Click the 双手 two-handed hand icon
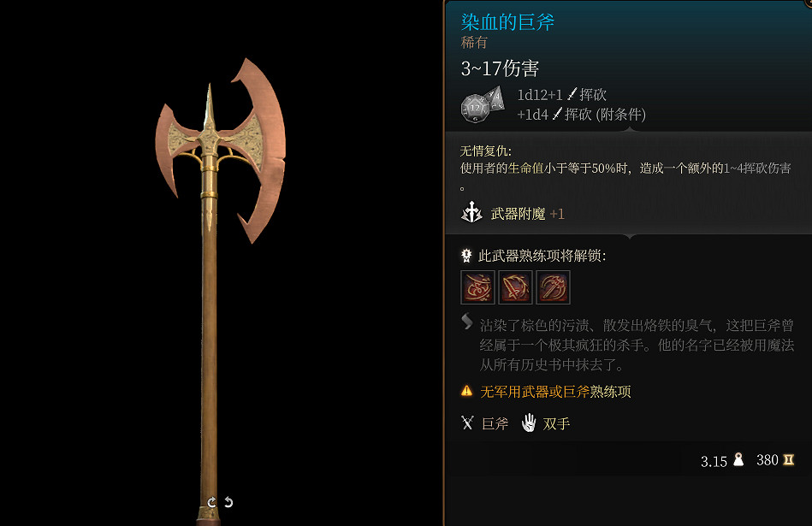Screen dimensions: 812x526 pyautogui.click(x=529, y=423)
